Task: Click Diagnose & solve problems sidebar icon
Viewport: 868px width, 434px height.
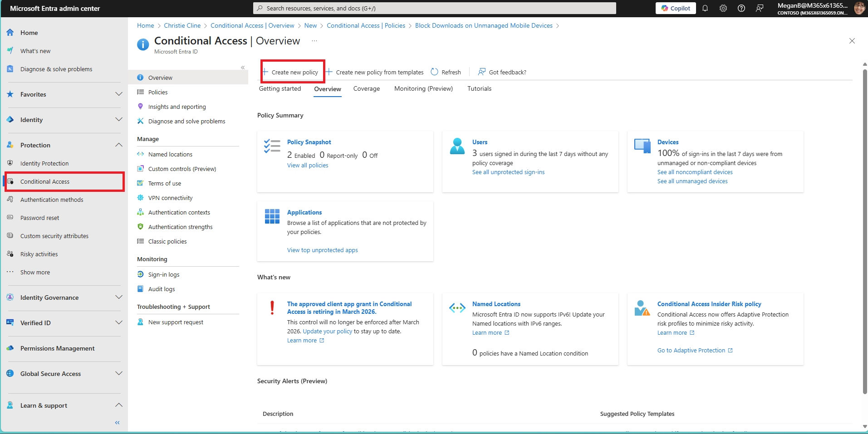Action: coord(10,69)
